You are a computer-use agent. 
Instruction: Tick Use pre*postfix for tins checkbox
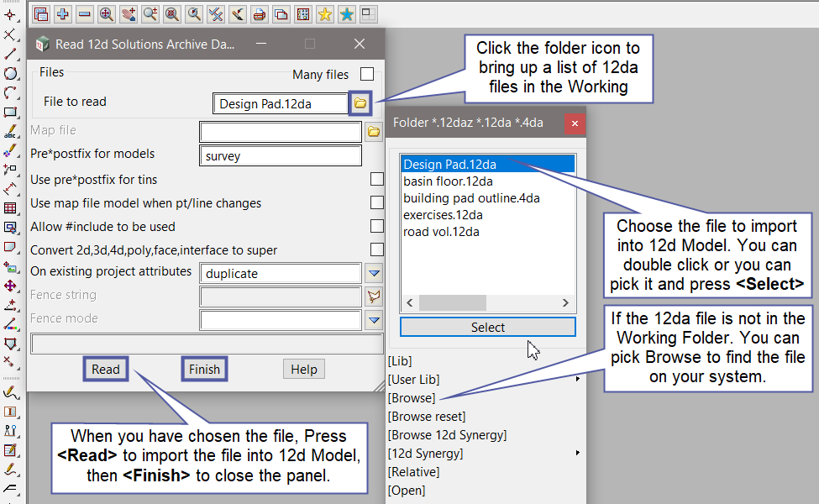point(377,179)
